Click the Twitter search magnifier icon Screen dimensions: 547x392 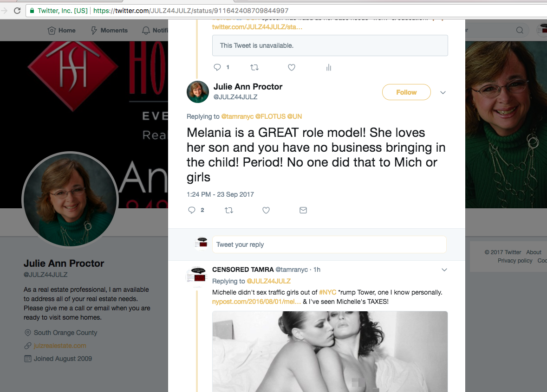point(520,30)
